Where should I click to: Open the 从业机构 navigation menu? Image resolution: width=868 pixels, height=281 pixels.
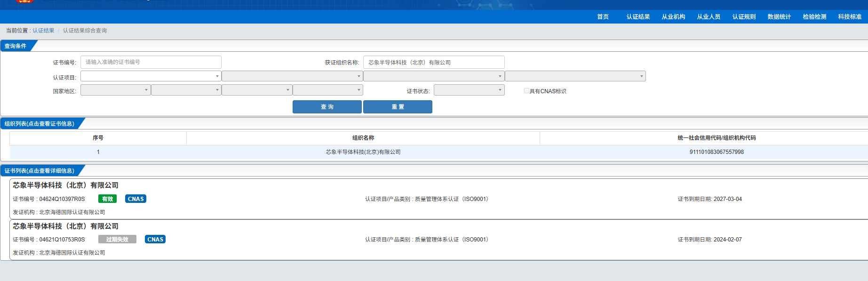coord(673,17)
